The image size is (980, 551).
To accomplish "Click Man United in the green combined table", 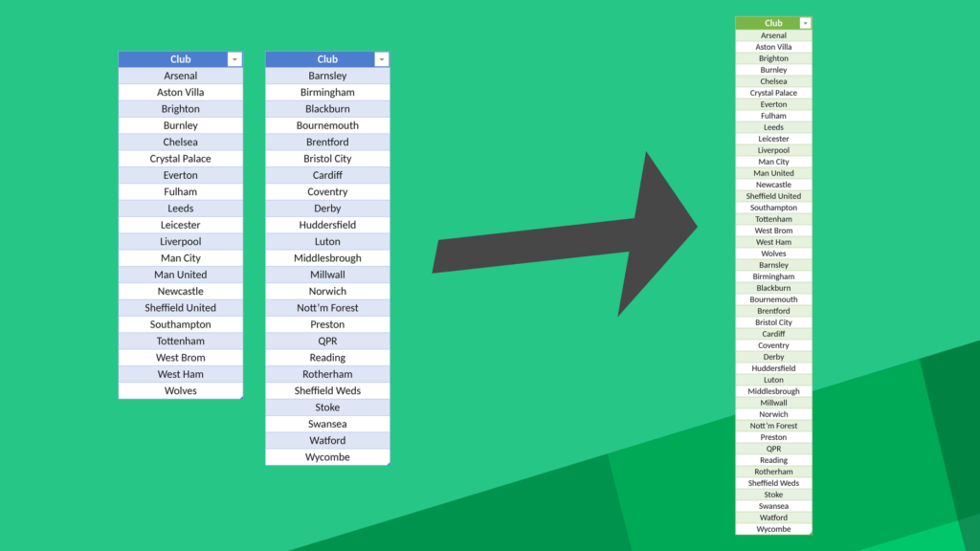I will 773,173.
